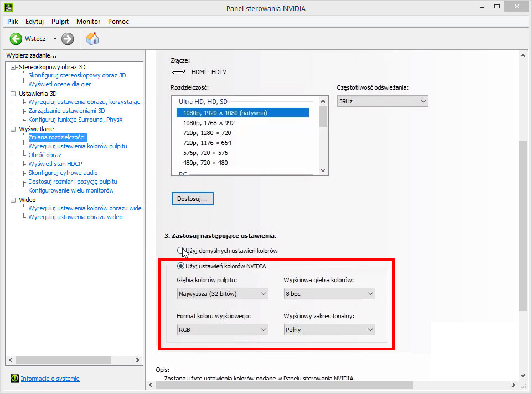532x394 pixels.
Task: Open the Monitor menu
Action: [x=88, y=22]
